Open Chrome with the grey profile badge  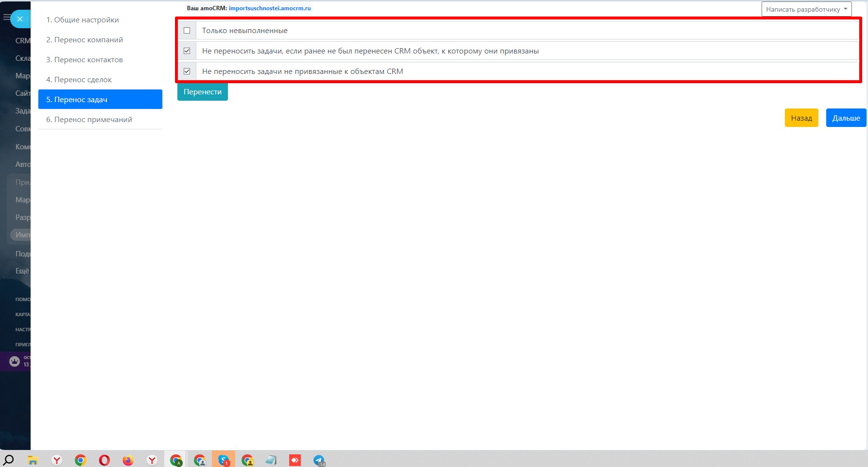click(x=200, y=460)
